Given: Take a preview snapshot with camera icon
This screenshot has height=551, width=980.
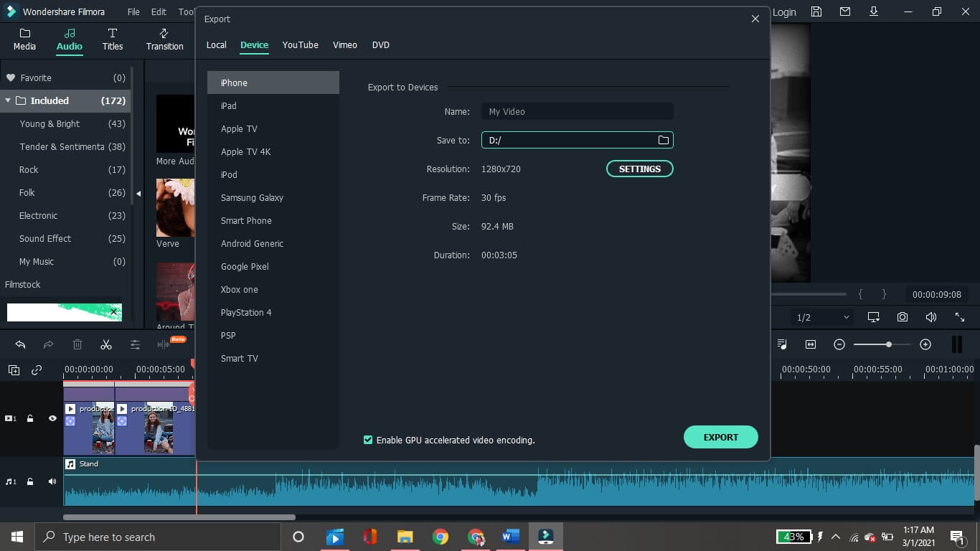Looking at the screenshot, I should [903, 317].
